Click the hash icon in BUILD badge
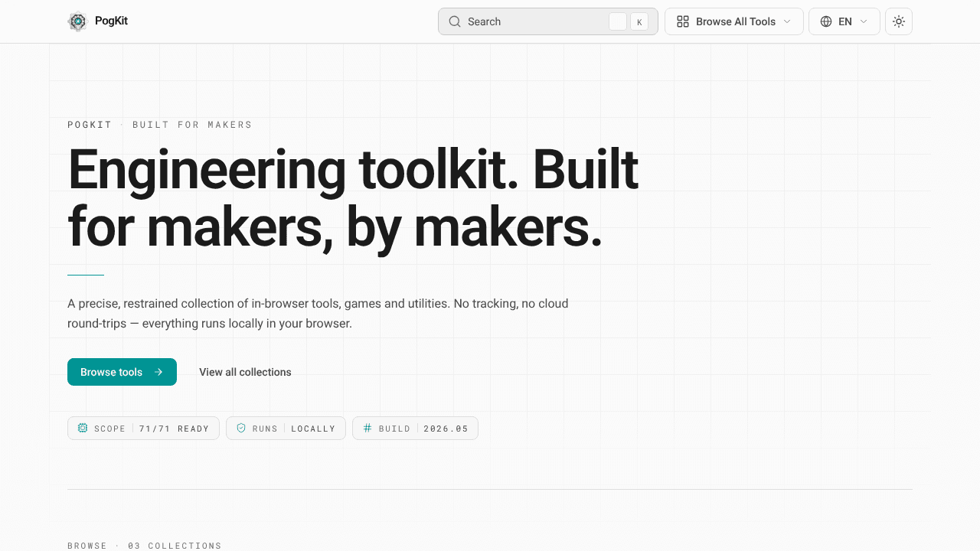Viewport: 980px width, 551px height. pos(367,429)
